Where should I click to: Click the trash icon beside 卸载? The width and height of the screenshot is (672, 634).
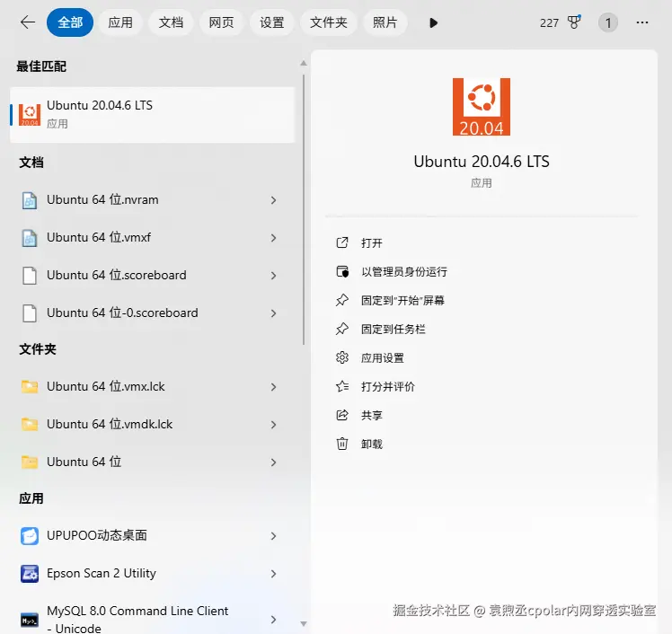342,444
